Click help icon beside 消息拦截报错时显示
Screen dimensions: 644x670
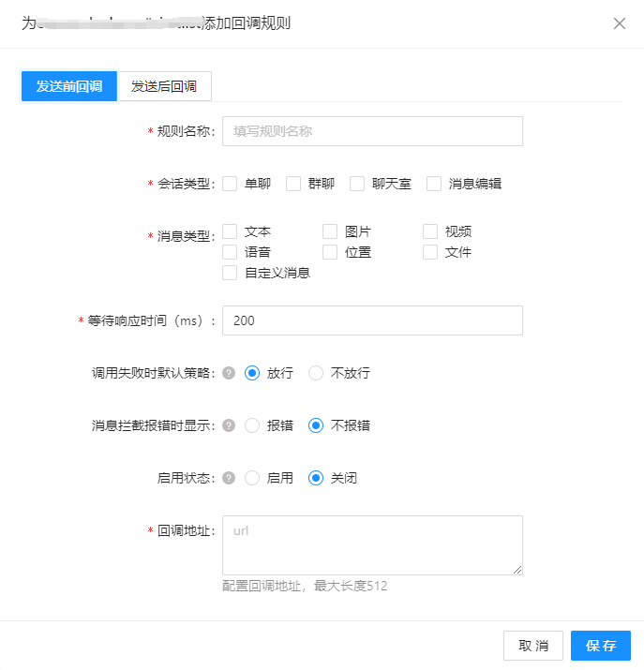[229, 425]
